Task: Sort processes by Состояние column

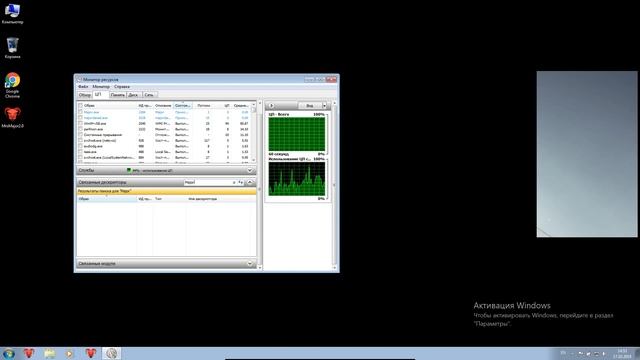Action: tap(183, 105)
